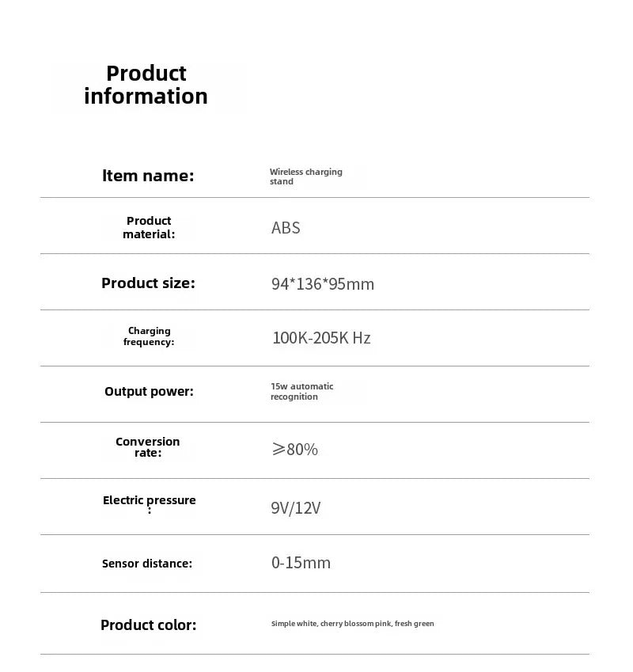633x672 pixels.
Task: Click the Simple white color text
Action: point(294,624)
